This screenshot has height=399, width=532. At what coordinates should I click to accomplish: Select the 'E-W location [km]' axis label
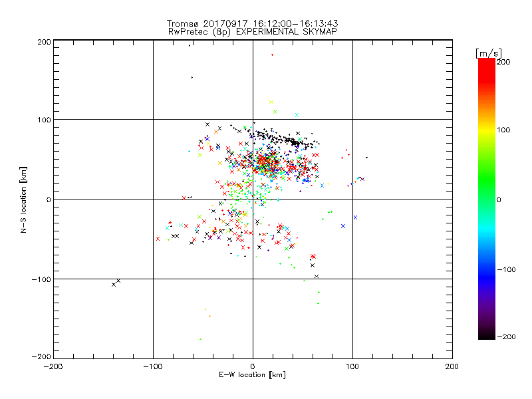tap(252, 375)
